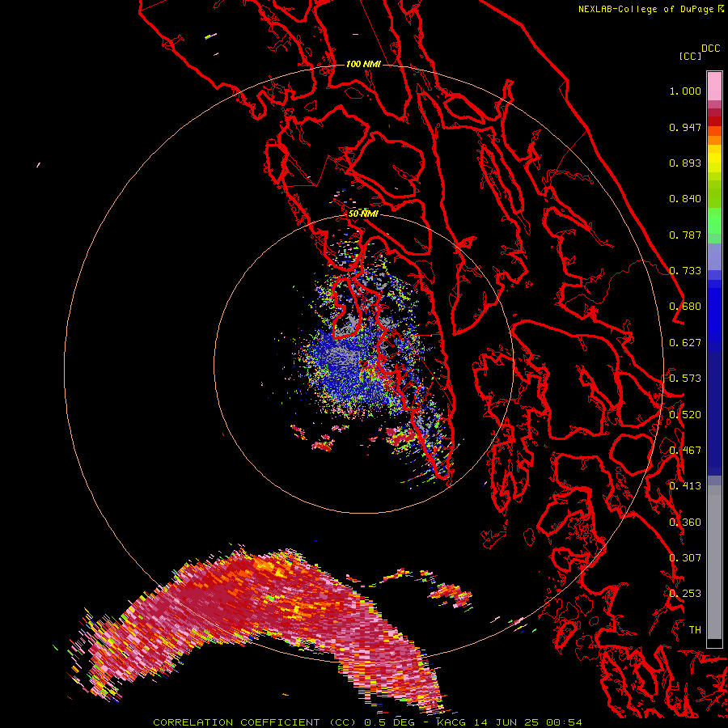Screen dimensions: 728x728
Task: Click the [CC] units label
Action: (x=690, y=56)
